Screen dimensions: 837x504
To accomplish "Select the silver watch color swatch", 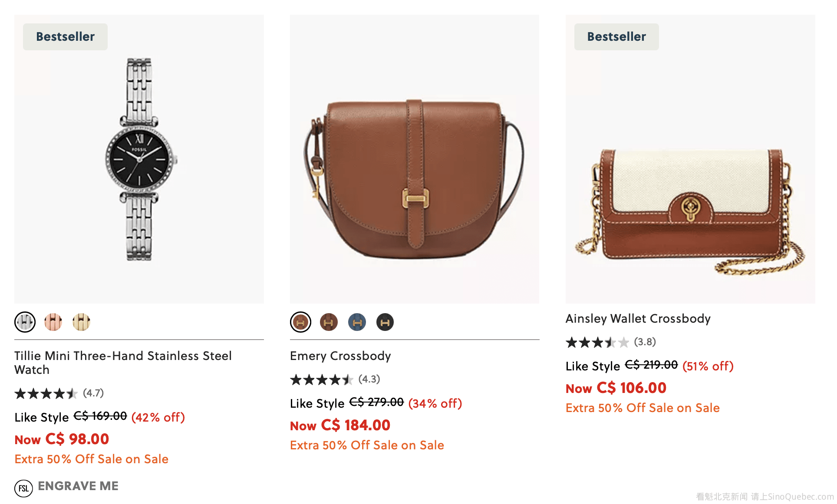I will pyautogui.click(x=25, y=322).
